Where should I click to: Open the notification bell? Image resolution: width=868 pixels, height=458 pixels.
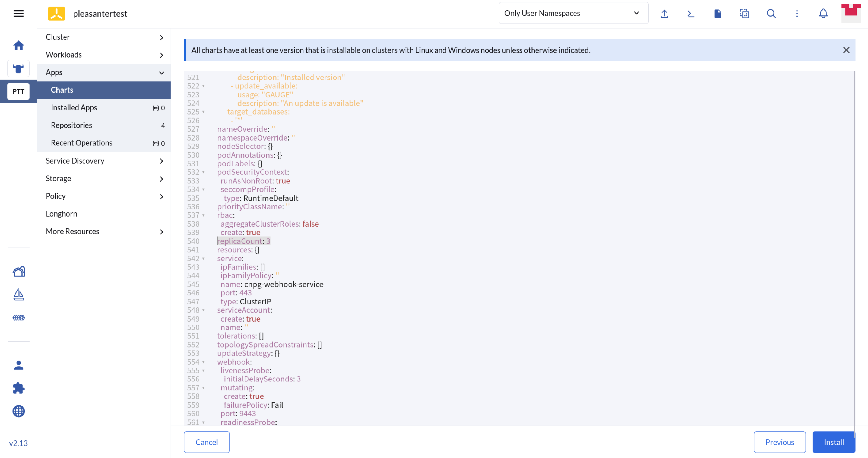click(x=823, y=14)
